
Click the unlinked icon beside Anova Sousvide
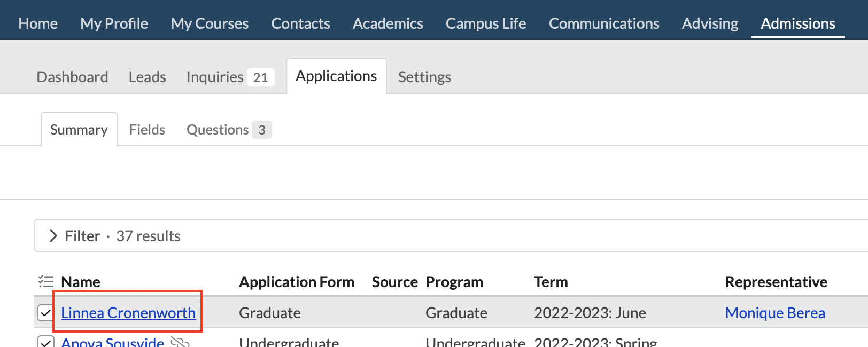pos(180,342)
